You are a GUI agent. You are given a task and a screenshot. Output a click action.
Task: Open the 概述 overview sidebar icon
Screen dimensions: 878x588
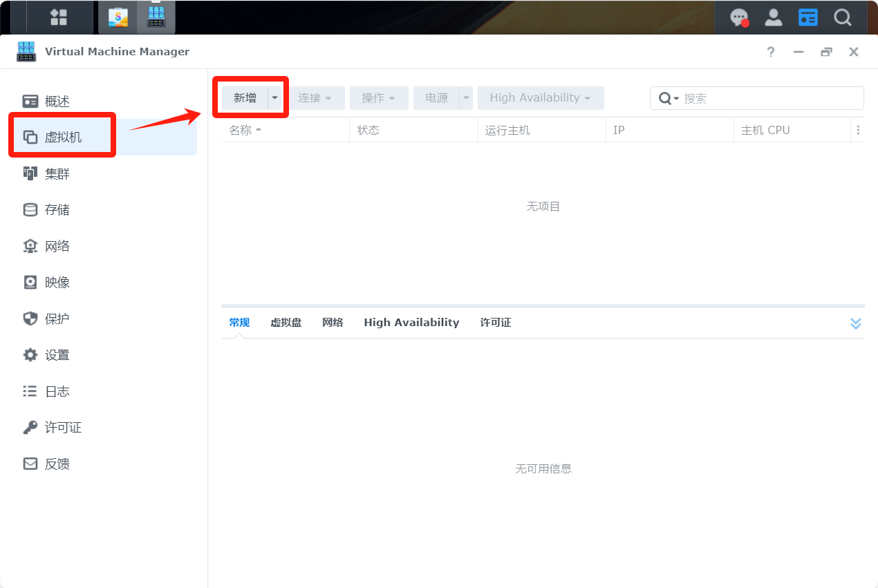click(30, 102)
